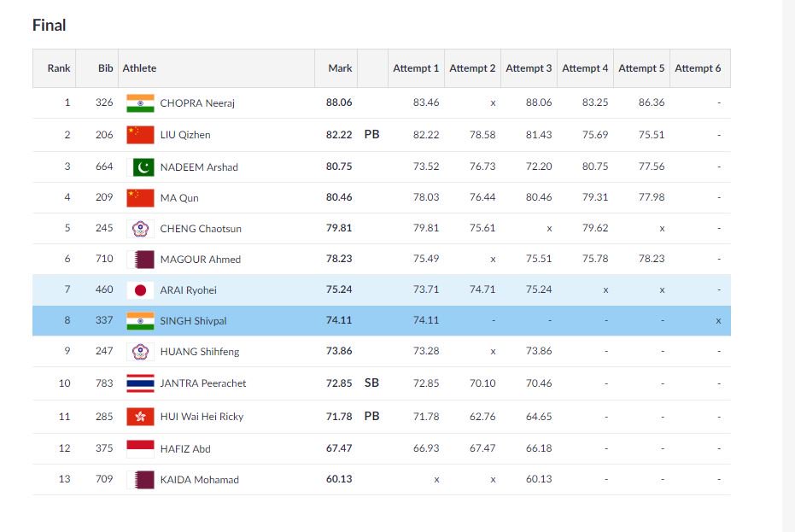Click the Qatar flag beside MAGOUR Ahmed
Viewport: 795px width, 532px height.
(x=140, y=260)
